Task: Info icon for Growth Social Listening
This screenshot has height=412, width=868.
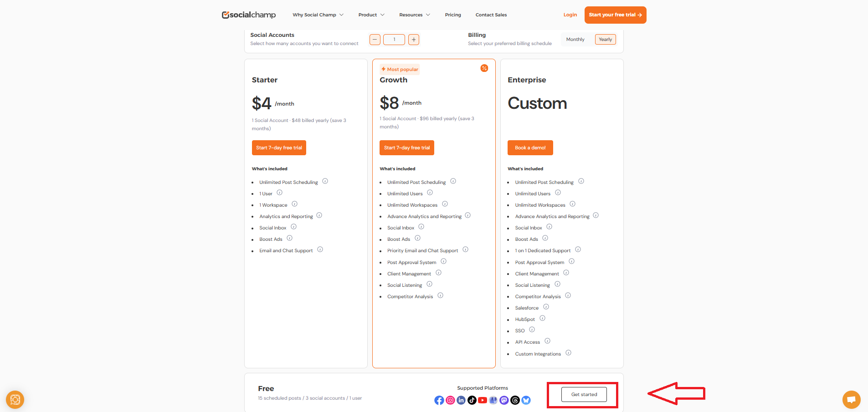Action: pos(430,284)
